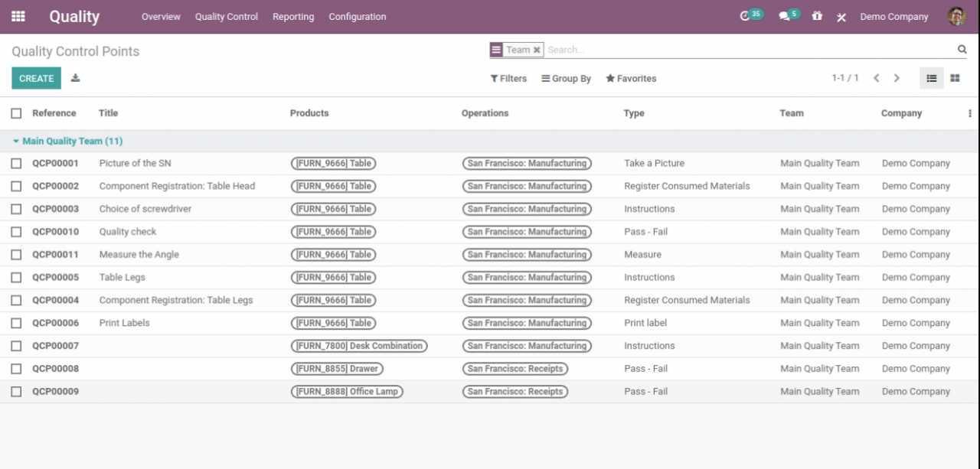Switch to Kanban view
This screenshot has width=980, height=469.
(955, 77)
